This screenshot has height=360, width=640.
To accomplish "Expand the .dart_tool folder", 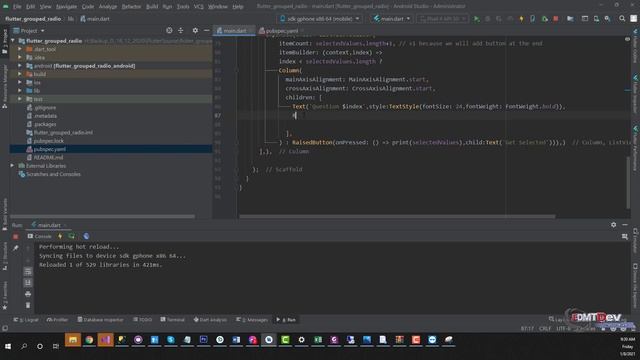I will point(20,49).
